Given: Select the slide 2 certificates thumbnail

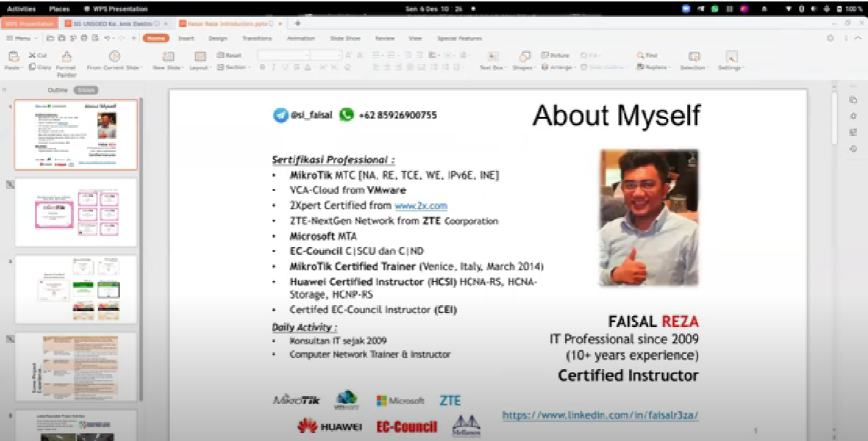Looking at the screenshot, I should (x=76, y=212).
